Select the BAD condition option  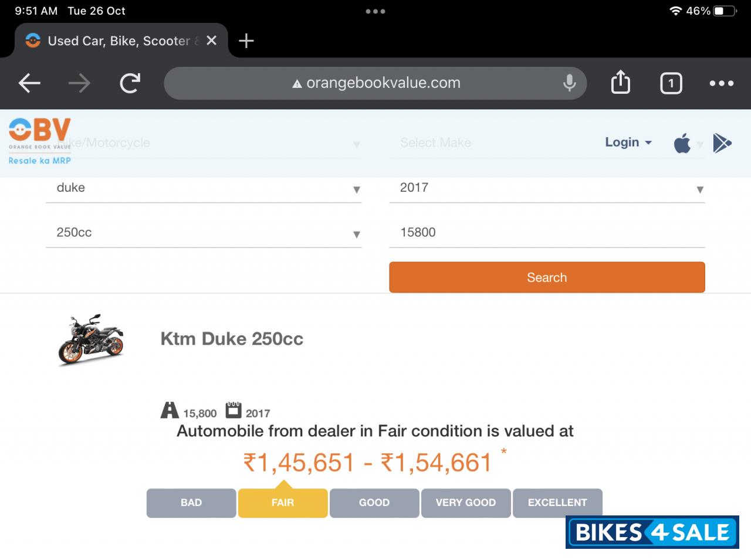(191, 503)
